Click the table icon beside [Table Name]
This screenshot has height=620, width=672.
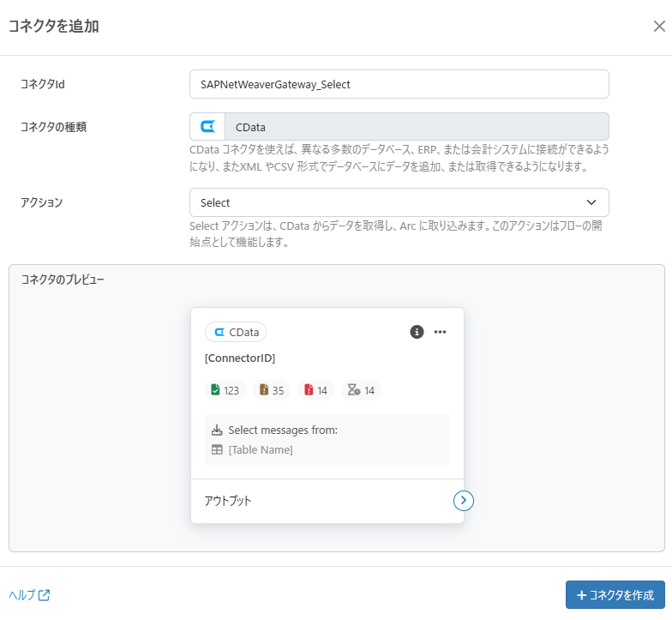(218, 449)
